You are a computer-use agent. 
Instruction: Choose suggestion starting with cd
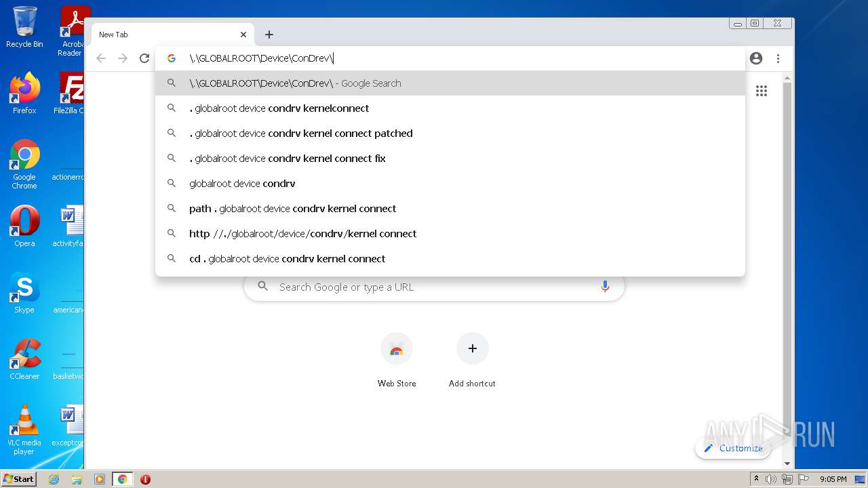[x=450, y=259]
